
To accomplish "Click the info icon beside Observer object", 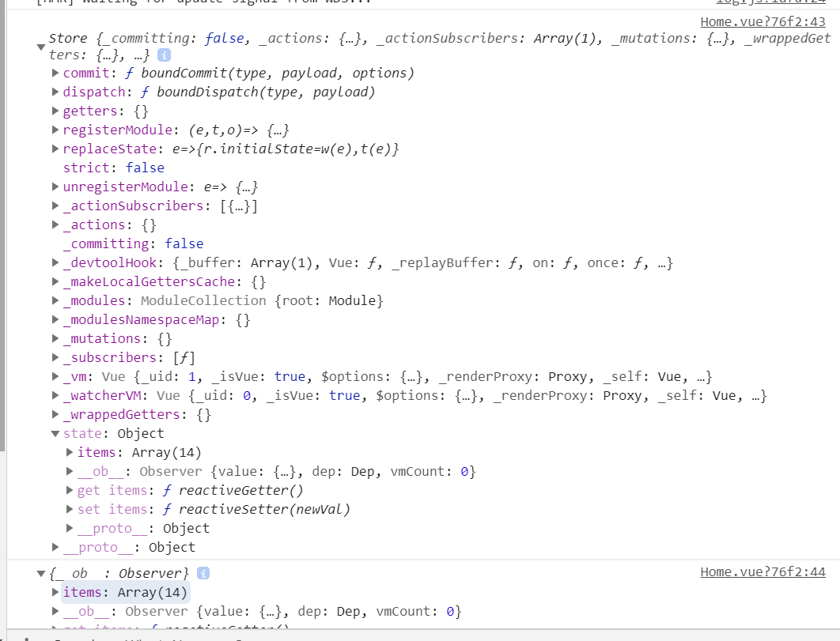I will click(203, 573).
